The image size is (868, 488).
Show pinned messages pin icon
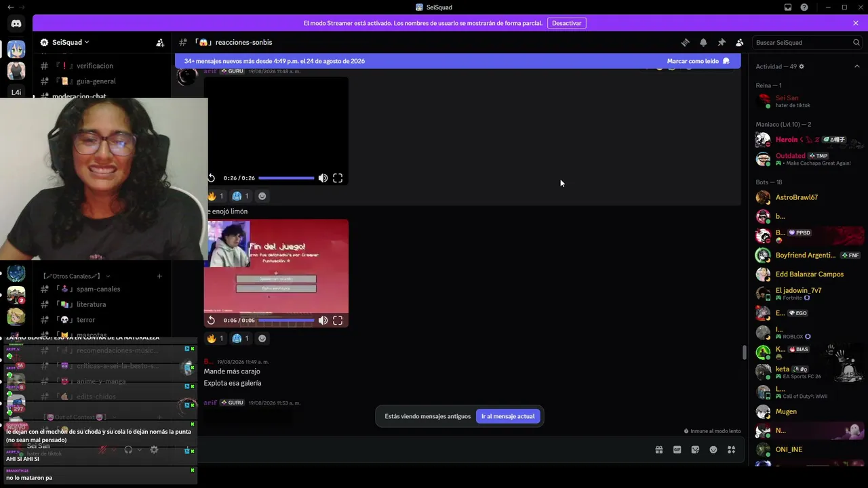722,42
